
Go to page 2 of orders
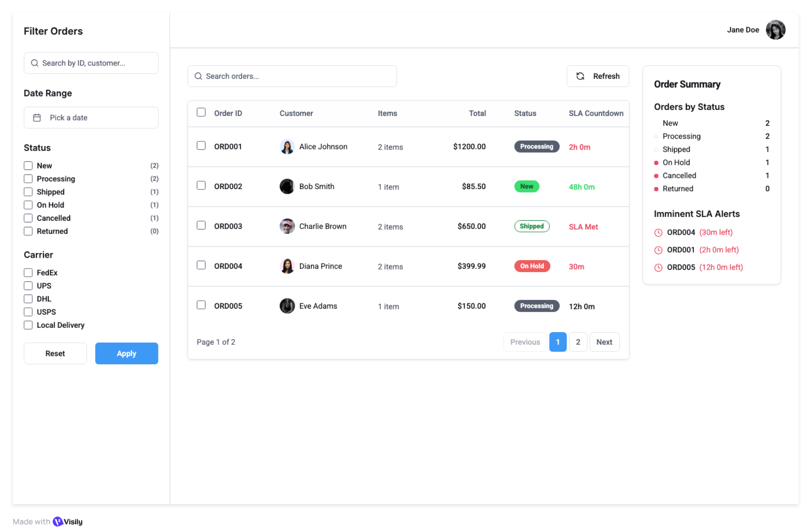[x=578, y=342]
